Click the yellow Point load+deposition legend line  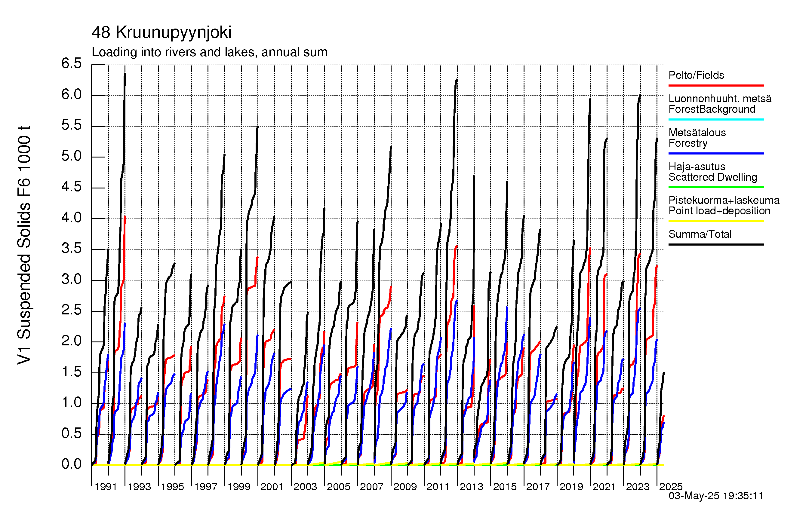point(716,221)
